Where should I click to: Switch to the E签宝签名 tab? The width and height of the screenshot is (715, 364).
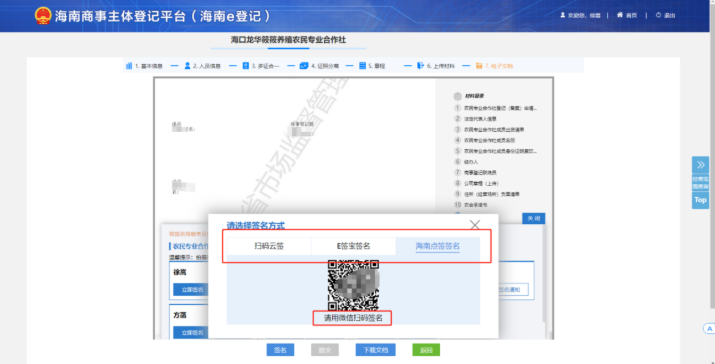[x=353, y=246]
